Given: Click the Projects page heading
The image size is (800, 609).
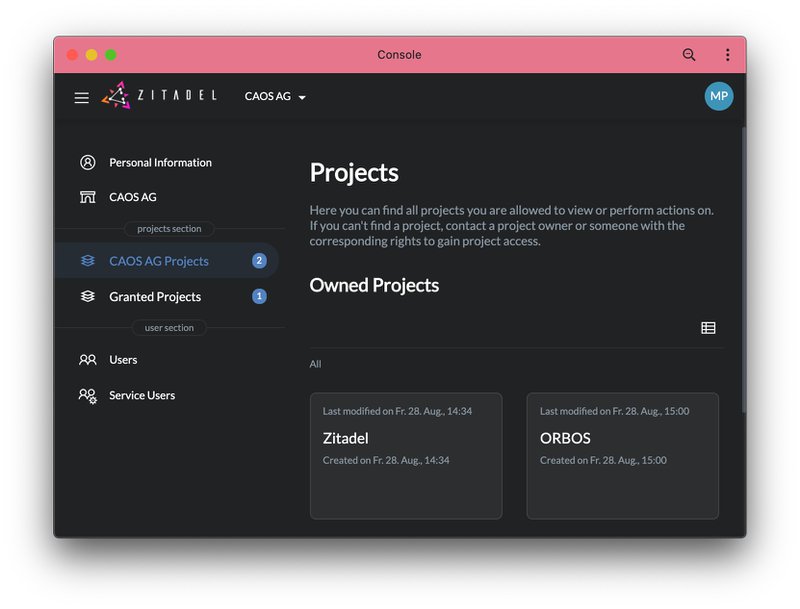Looking at the screenshot, I should click(354, 172).
